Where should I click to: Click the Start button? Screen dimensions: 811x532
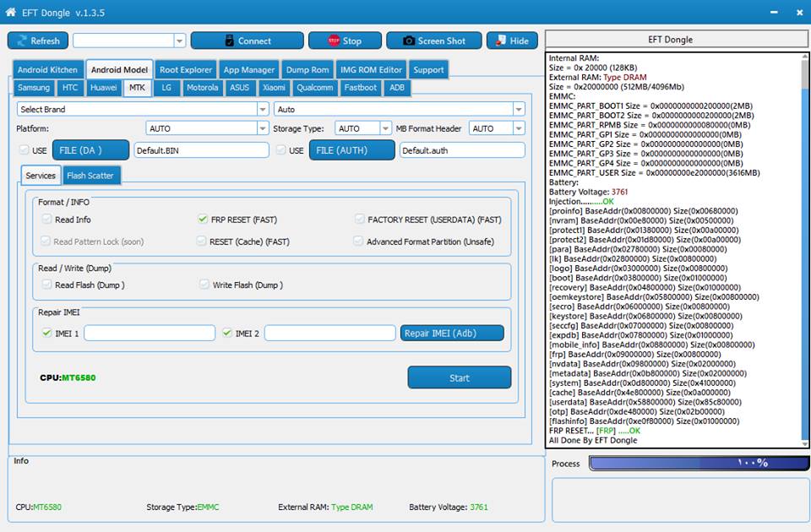[460, 377]
